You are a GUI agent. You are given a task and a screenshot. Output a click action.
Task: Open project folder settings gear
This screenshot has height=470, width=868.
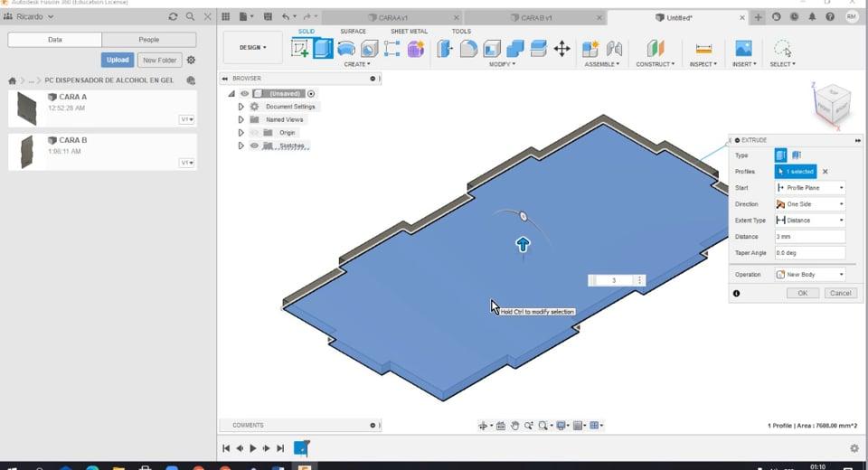click(x=191, y=60)
